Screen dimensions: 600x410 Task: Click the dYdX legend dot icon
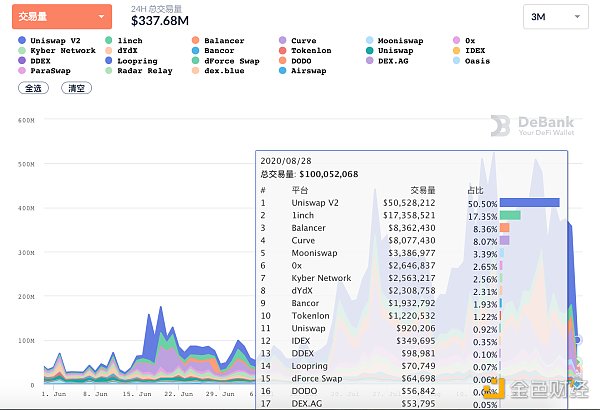[110, 51]
